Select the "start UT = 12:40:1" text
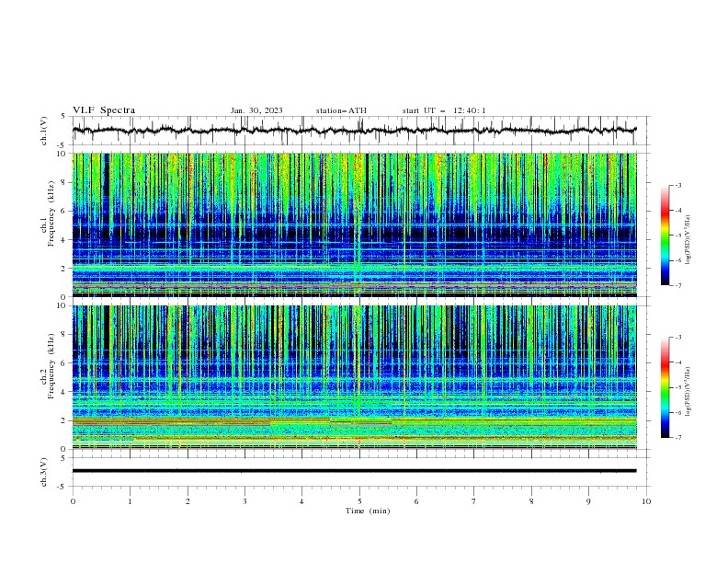Viewport: 728px width, 563px height. tap(444, 110)
